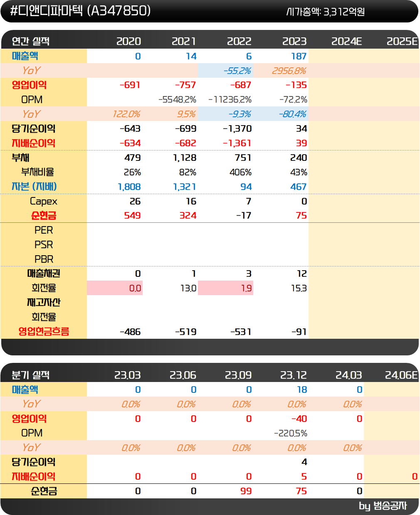This screenshot has height=515, width=420.
Task: Select the 23.12 quarterly column header
Action: pos(294,375)
